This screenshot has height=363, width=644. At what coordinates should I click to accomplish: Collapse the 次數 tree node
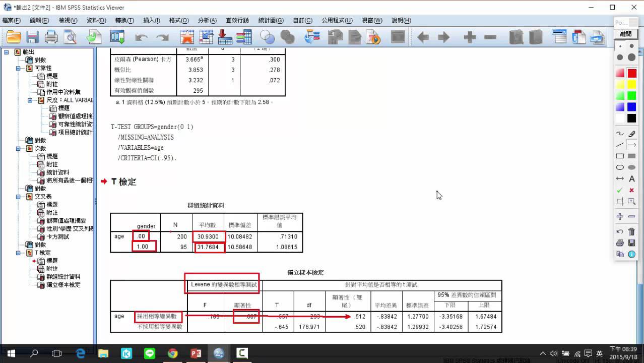pyautogui.click(x=18, y=148)
